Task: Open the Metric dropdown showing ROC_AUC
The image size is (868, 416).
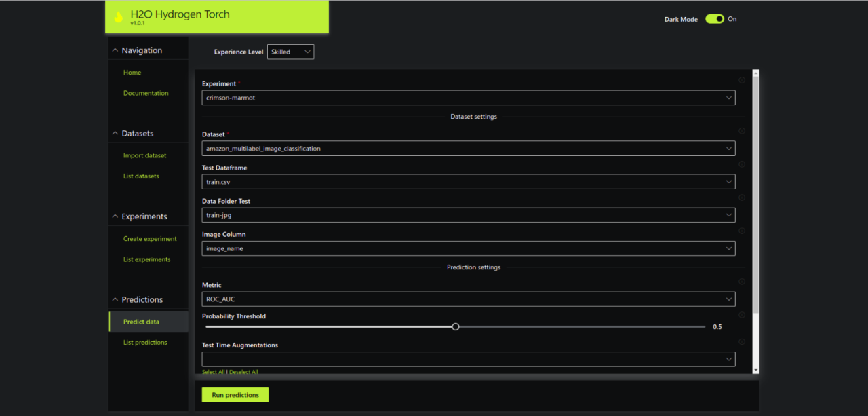Action: pyautogui.click(x=468, y=299)
